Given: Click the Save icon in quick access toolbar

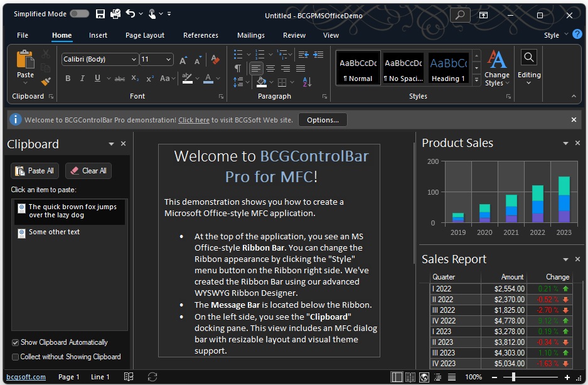Looking at the screenshot, I should point(100,14).
